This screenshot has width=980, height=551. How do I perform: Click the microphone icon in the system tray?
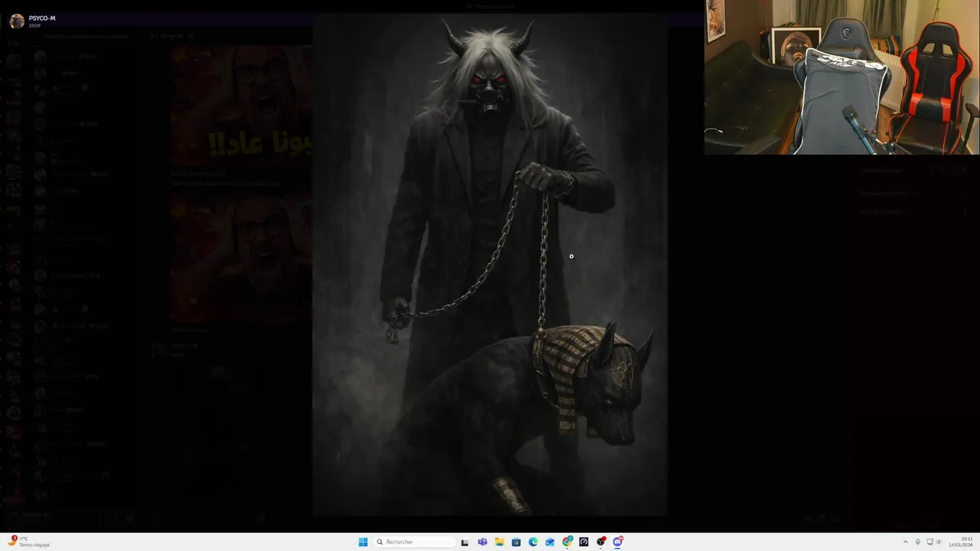(918, 542)
